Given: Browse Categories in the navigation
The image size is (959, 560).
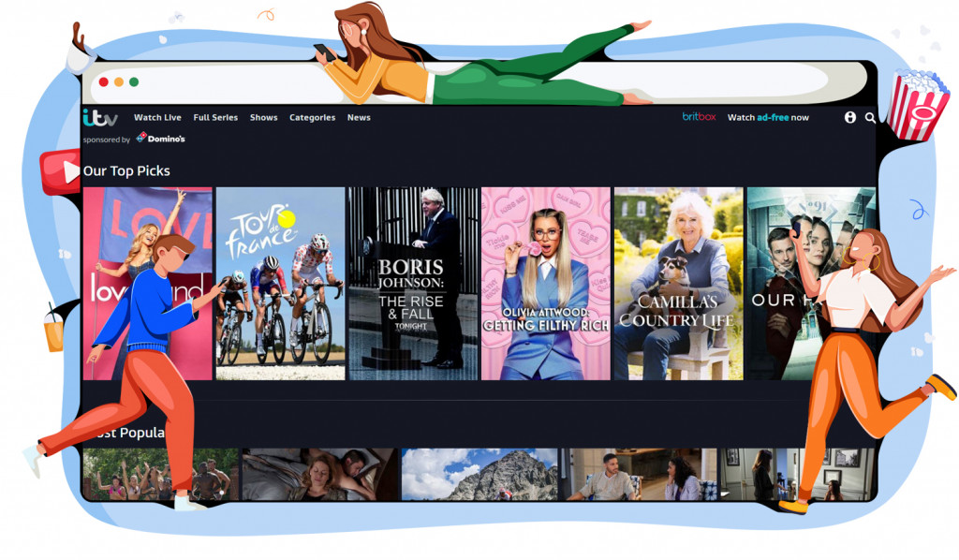Looking at the screenshot, I should (312, 117).
